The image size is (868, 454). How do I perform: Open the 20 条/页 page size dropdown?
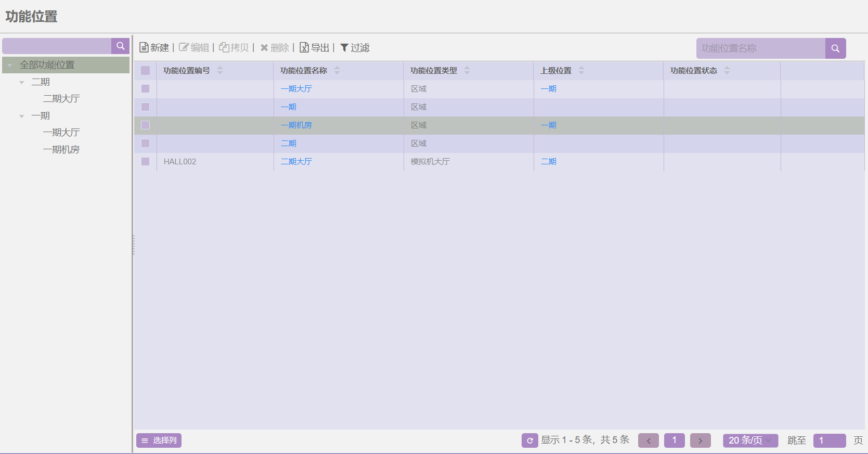[750, 440]
